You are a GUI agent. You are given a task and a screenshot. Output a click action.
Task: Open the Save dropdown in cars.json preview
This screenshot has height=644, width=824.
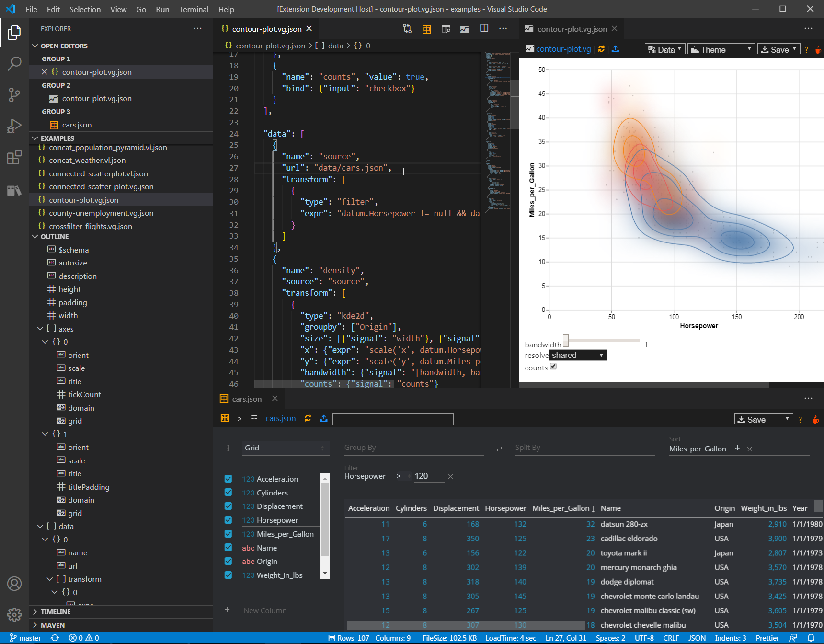(x=764, y=419)
